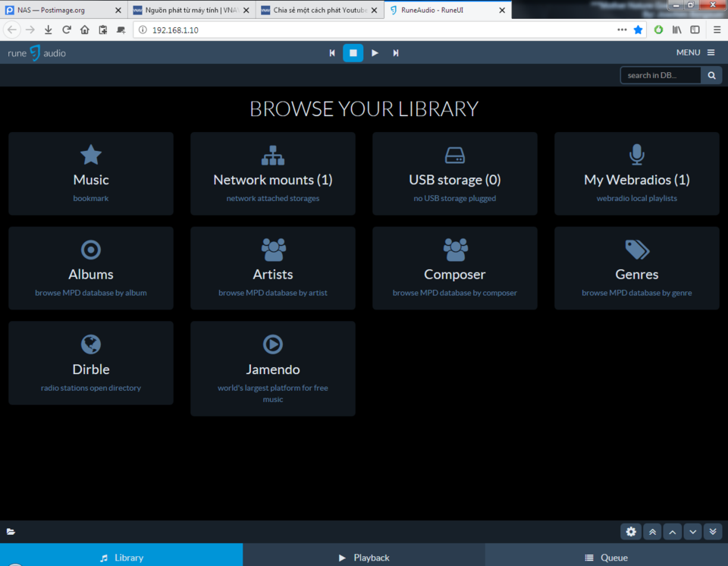Open My Webradios microphone icon
The image size is (728, 566).
(x=636, y=155)
